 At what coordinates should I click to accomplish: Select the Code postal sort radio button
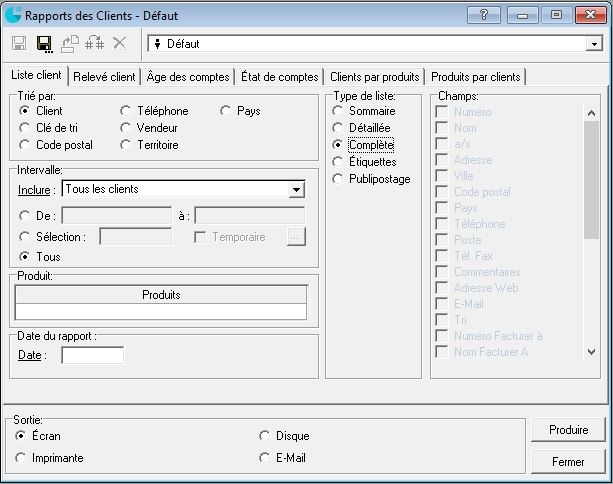[25, 145]
